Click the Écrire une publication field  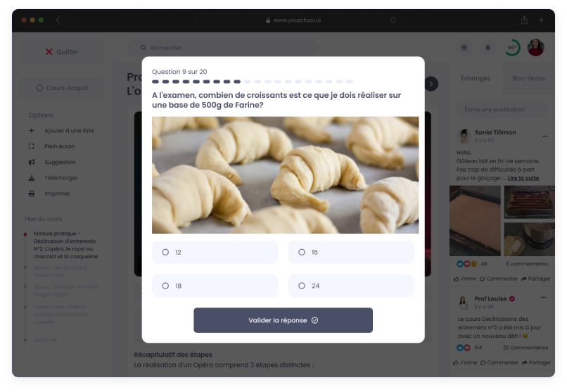(502, 110)
